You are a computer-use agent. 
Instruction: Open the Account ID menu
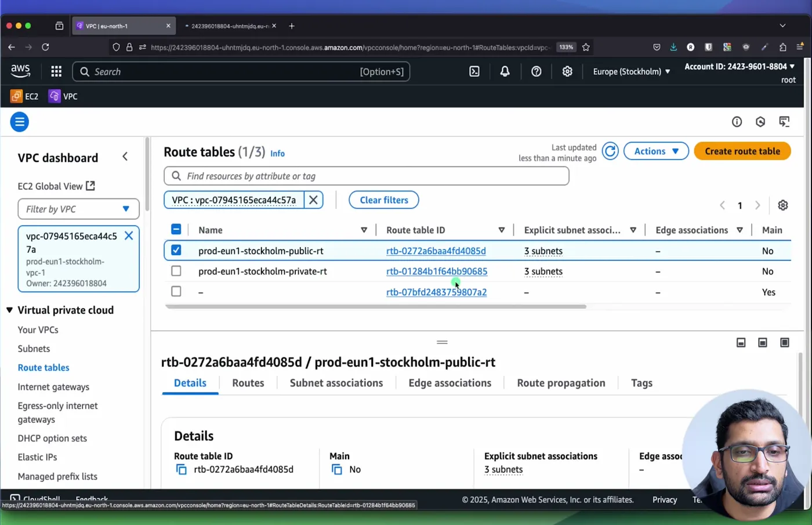tap(739, 67)
